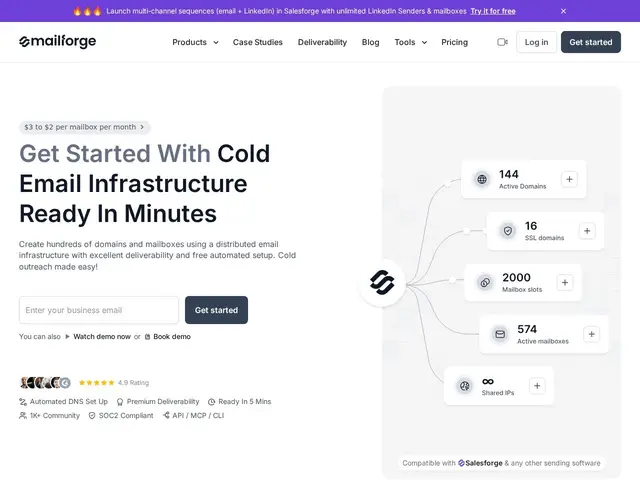
Task: Click Get started in the top navbar
Action: click(591, 42)
